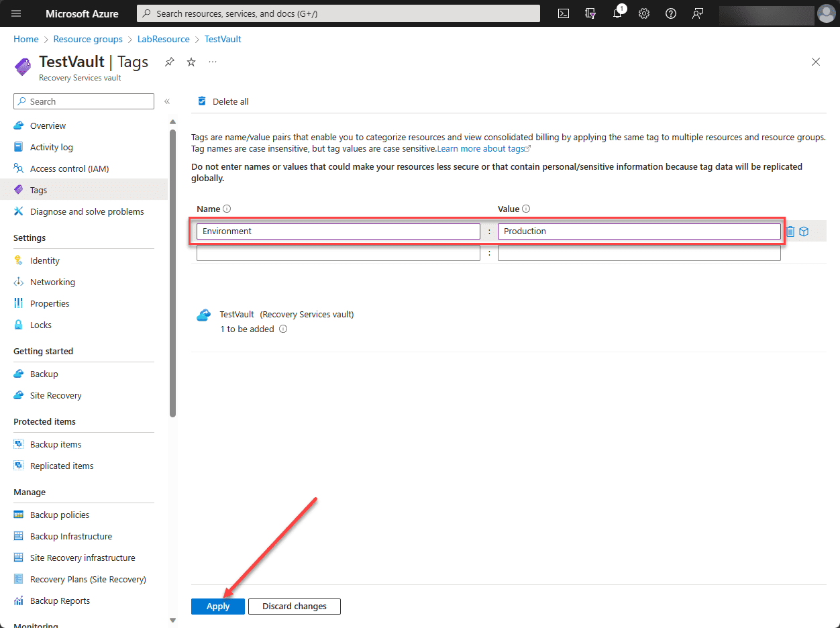840x628 pixels.
Task: Add TestVault to favorites star
Action: pyautogui.click(x=191, y=62)
